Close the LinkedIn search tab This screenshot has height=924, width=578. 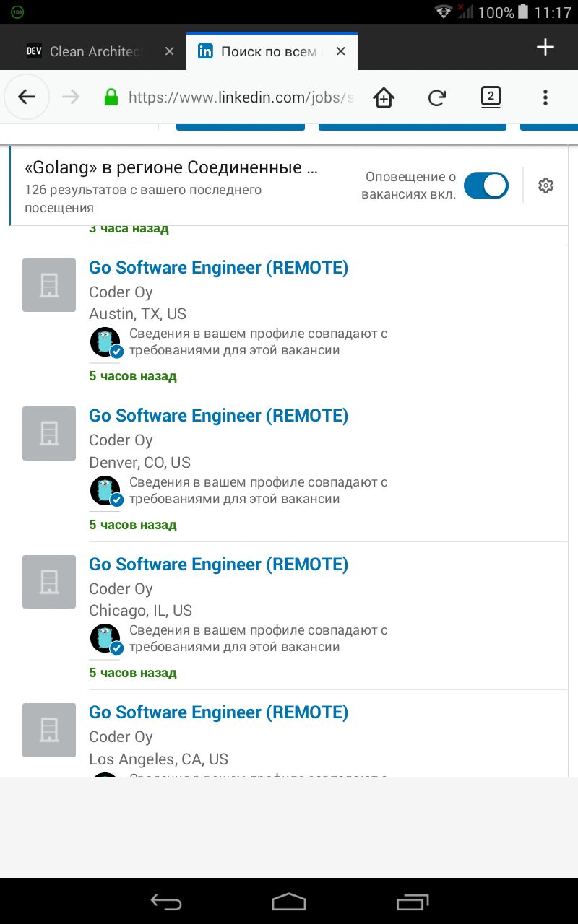coord(341,51)
